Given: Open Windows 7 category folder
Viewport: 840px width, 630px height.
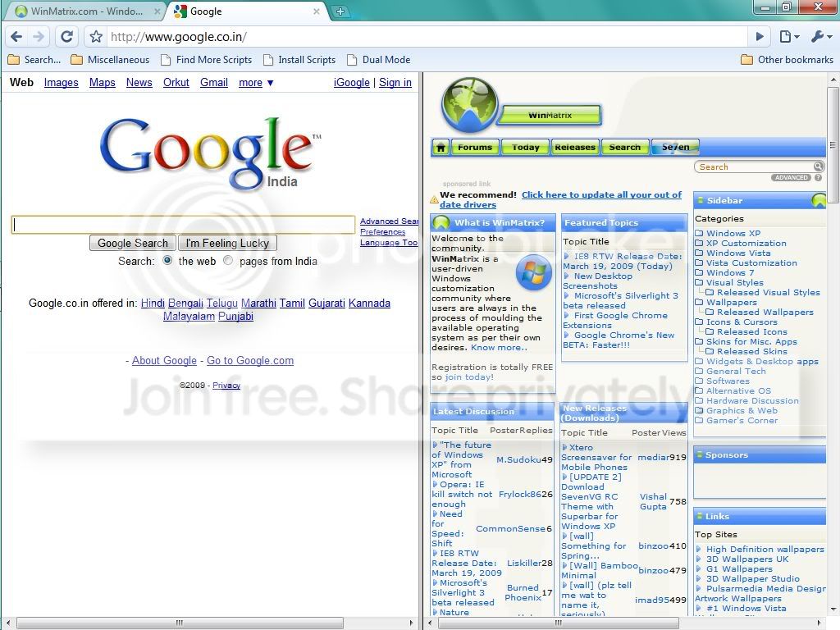Looking at the screenshot, I should coord(724,272).
